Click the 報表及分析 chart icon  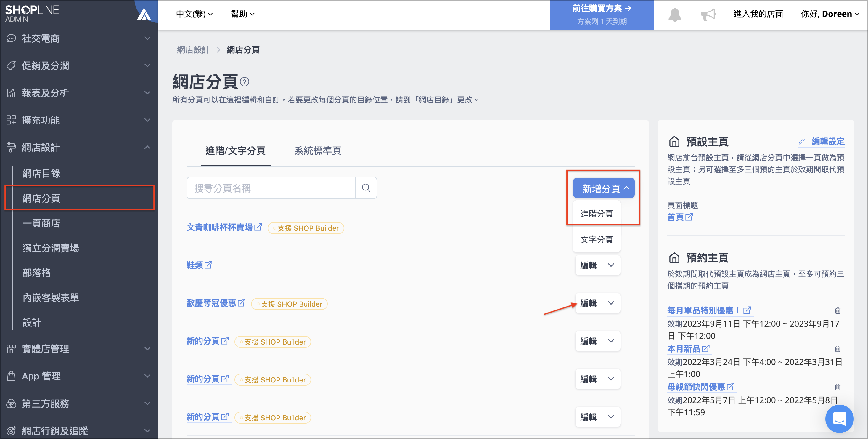[x=11, y=93]
